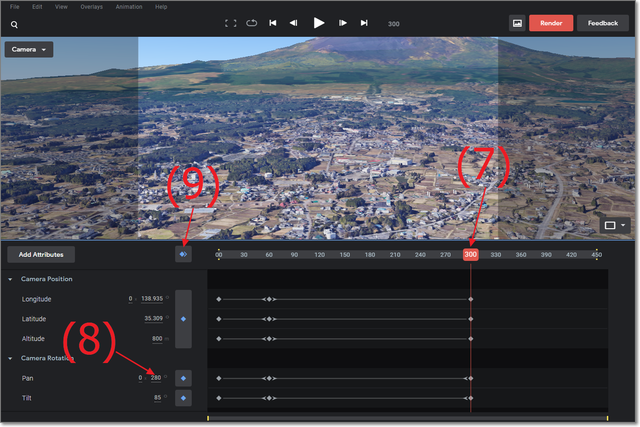Viewport: 640px width, 427px height.
Task: Toggle the Tilt keyframe diamond button
Action: pyautogui.click(x=183, y=398)
